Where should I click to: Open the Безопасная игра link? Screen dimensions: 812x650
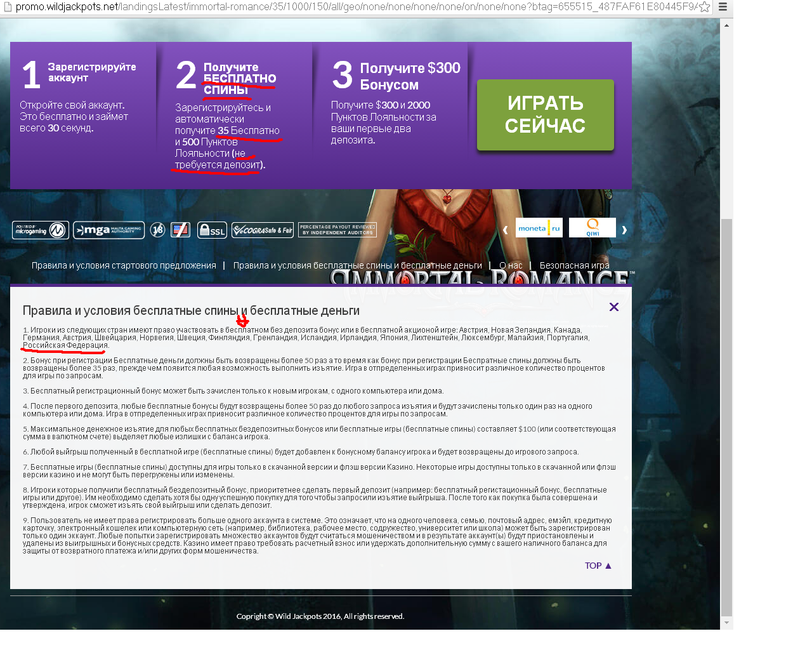point(574,265)
